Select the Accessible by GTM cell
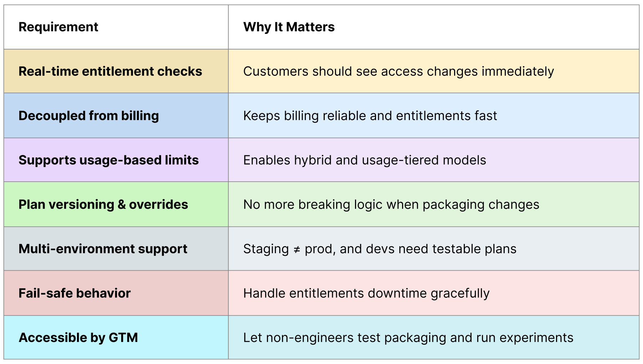This screenshot has width=643, height=364. (116, 337)
